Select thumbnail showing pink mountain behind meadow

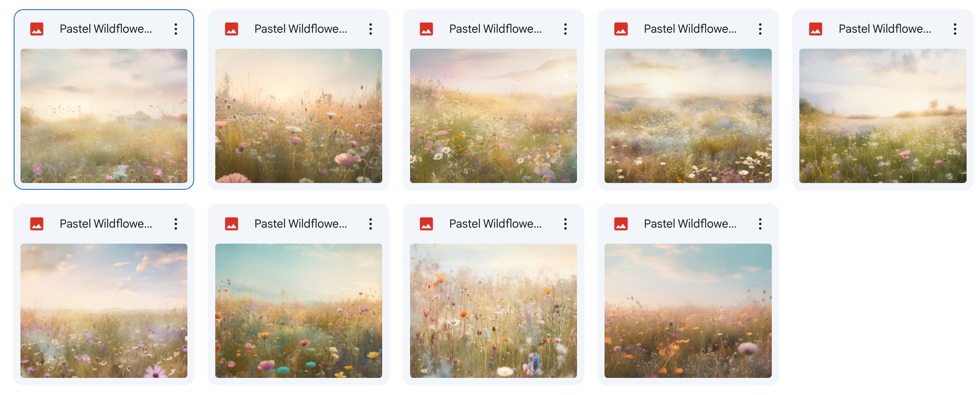(x=493, y=116)
